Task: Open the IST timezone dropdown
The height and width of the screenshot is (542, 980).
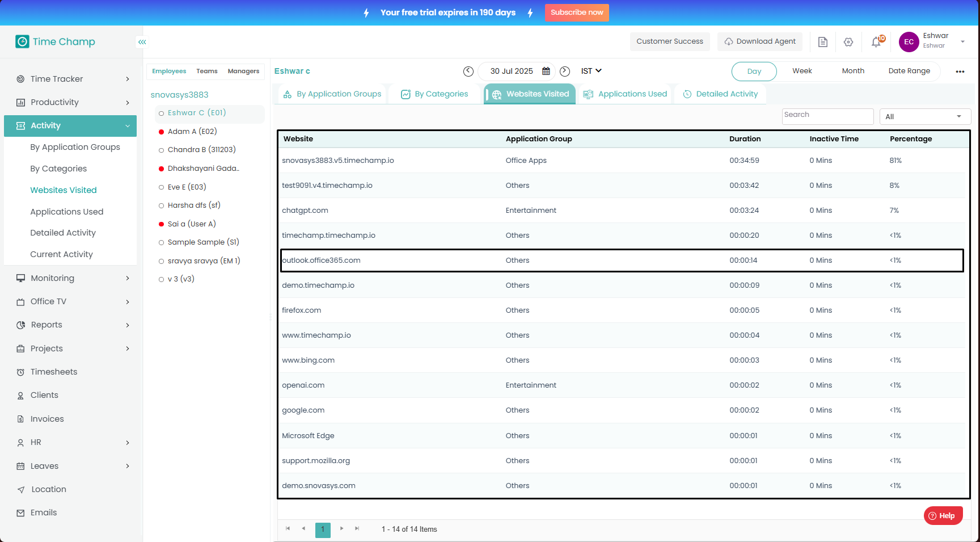Action: (591, 71)
